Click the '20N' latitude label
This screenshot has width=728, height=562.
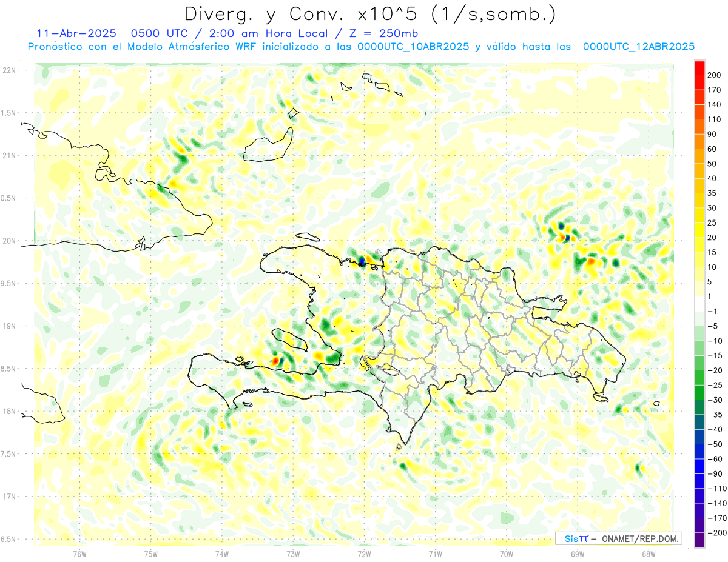click(x=9, y=241)
